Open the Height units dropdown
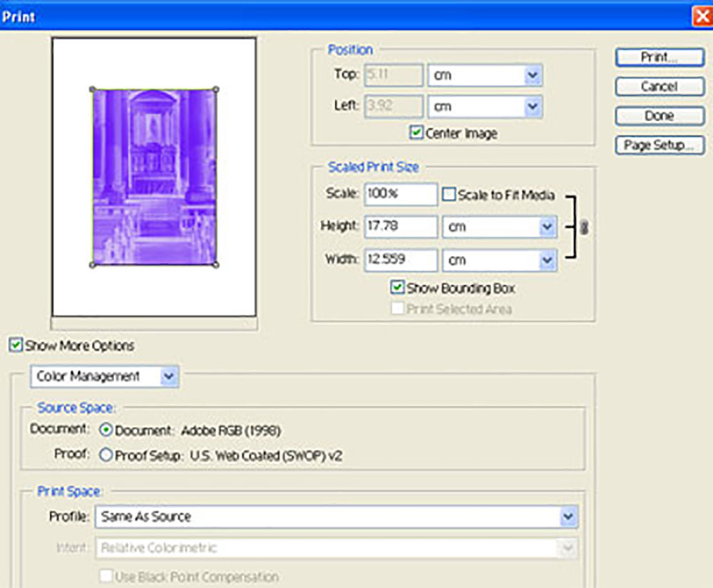713x588 pixels. [x=499, y=227]
